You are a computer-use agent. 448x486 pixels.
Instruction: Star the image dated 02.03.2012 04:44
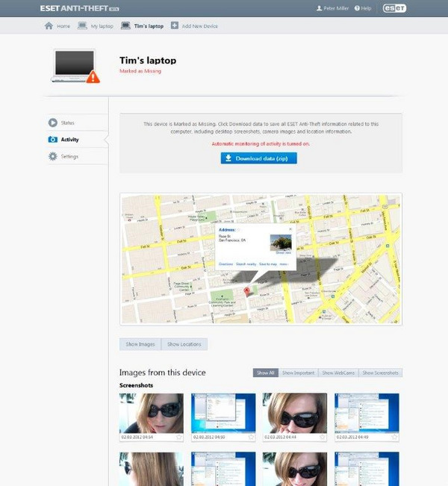(x=322, y=437)
